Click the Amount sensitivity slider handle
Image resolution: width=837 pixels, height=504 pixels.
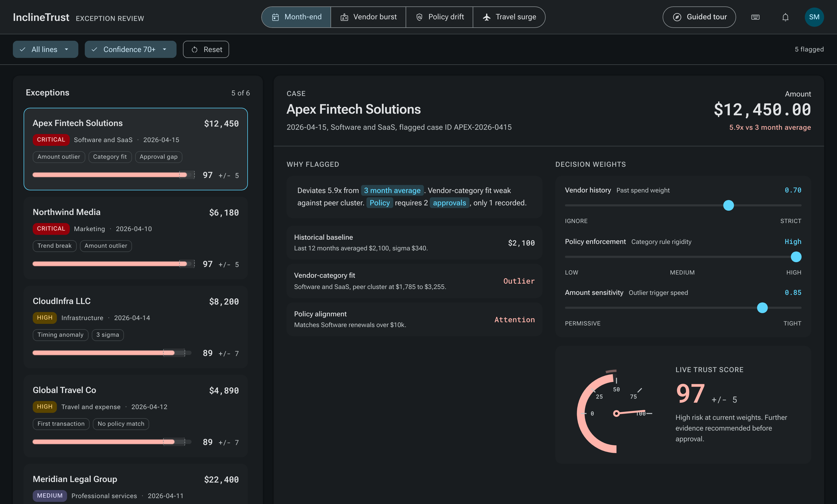click(x=762, y=308)
